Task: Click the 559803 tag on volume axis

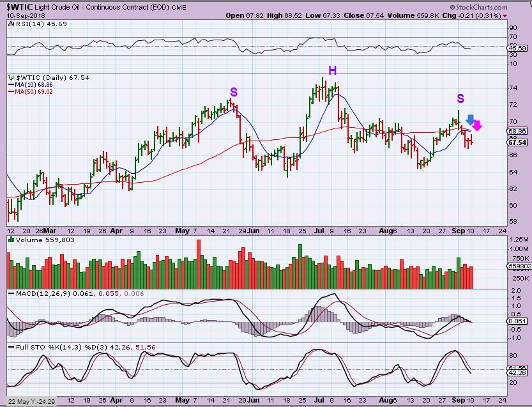Action: (519, 266)
